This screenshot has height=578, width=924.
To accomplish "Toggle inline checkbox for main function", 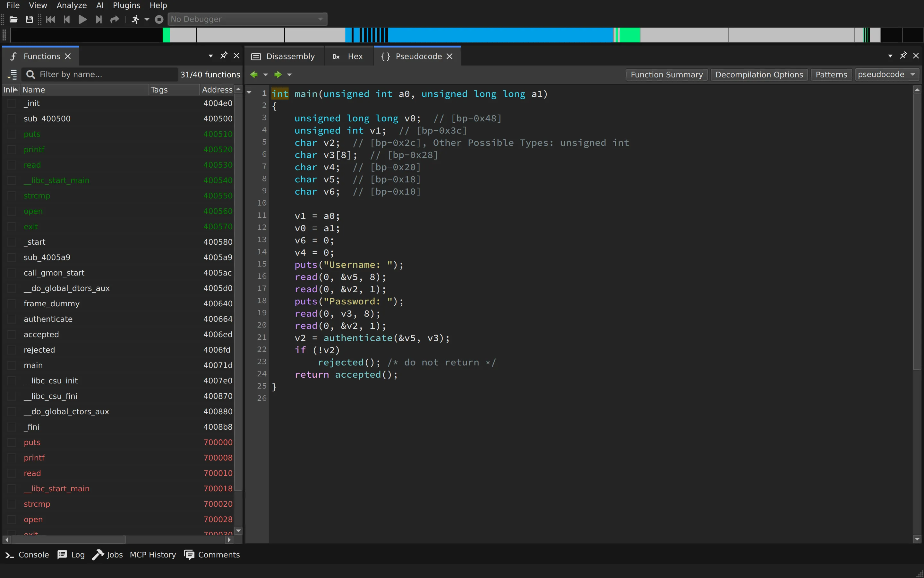I will click(x=12, y=365).
